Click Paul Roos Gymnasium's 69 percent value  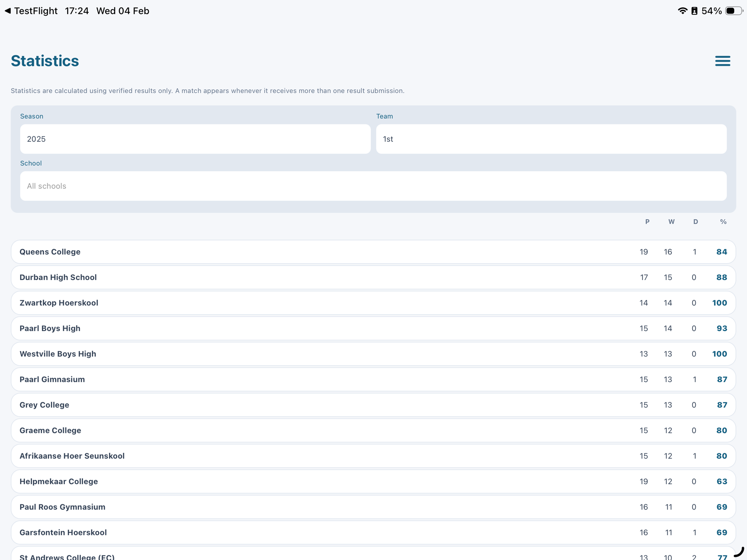pyautogui.click(x=722, y=507)
